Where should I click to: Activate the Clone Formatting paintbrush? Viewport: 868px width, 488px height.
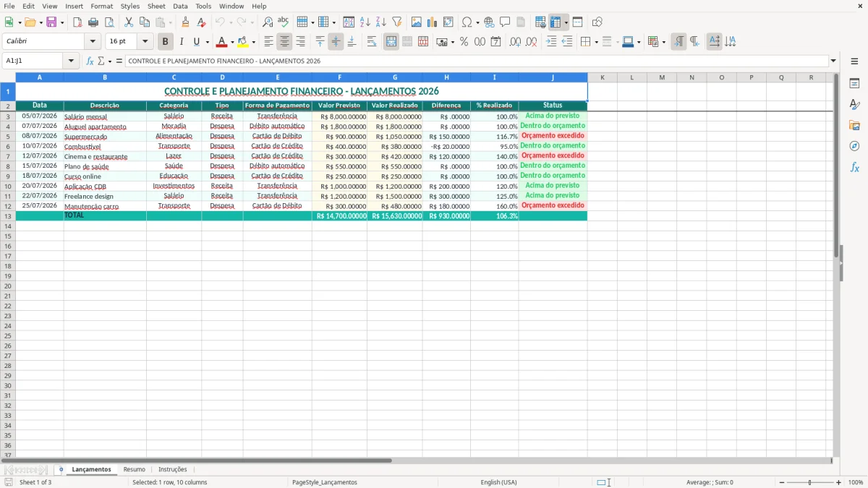point(186,22)
